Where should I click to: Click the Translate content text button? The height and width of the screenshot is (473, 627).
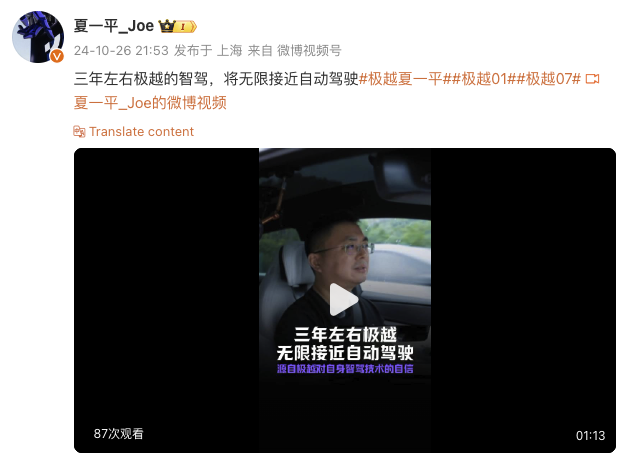[x=141, y=132]
